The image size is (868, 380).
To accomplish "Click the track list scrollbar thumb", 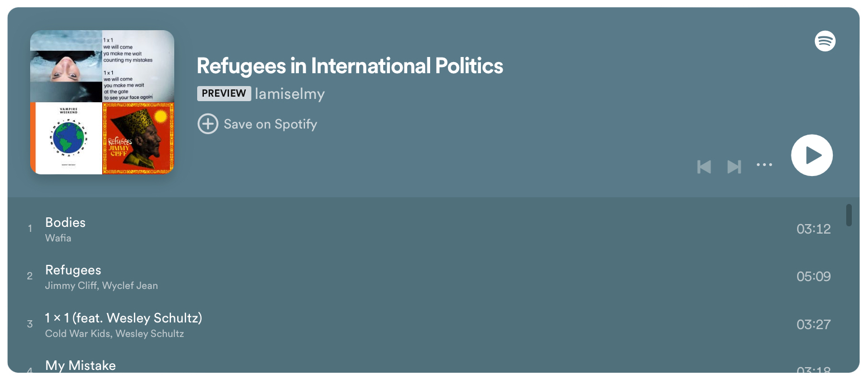I will coord(849,215).
